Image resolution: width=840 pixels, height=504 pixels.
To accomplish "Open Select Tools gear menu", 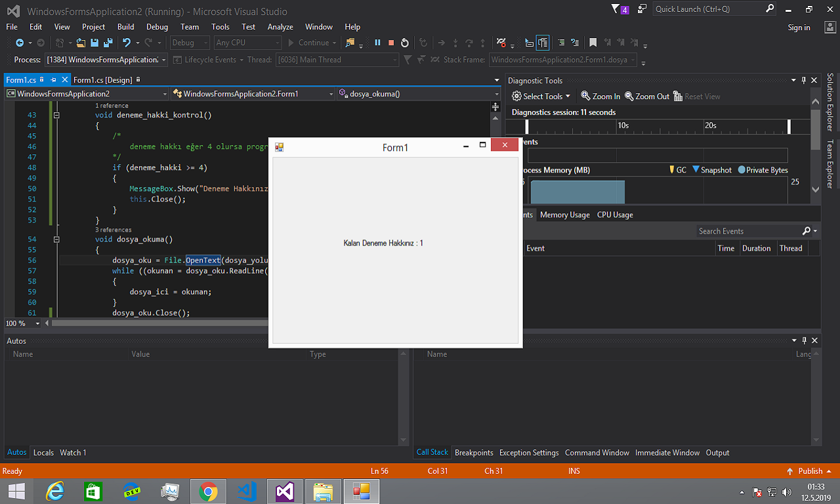I will [541, 96].
